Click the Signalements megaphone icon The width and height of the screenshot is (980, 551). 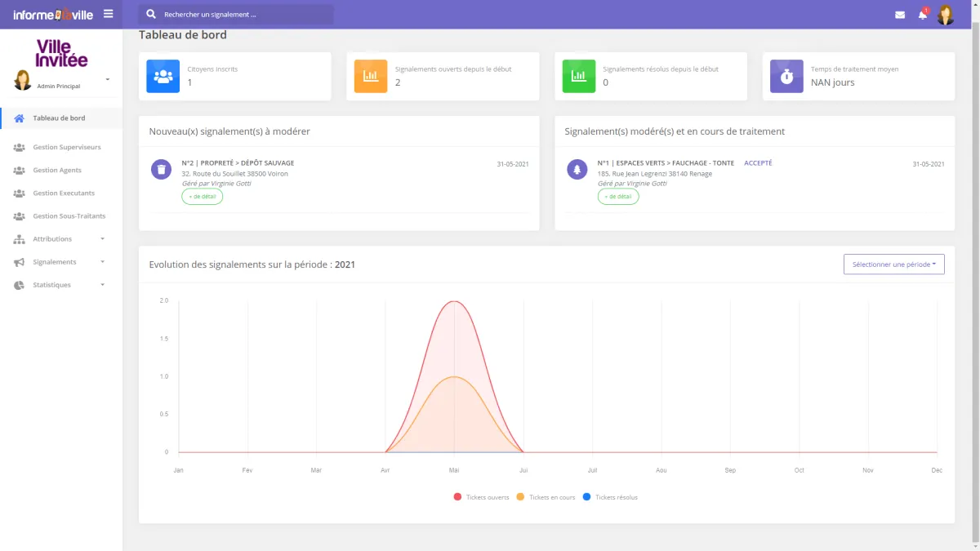tap(20, 262)
